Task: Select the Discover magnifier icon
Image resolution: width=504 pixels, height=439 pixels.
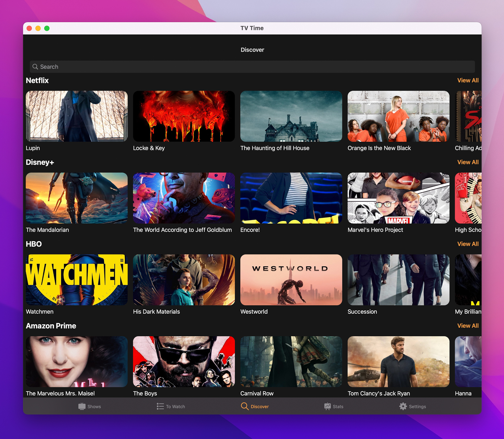Action: 245,406
